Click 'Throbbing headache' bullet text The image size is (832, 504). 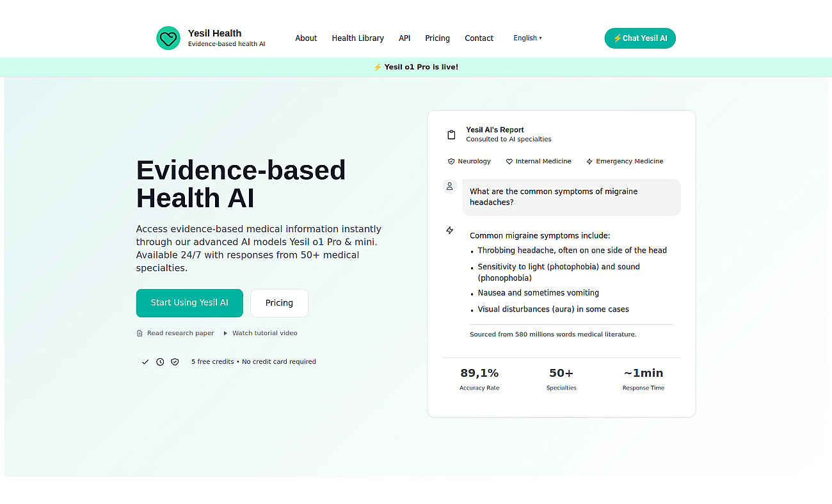572,251
